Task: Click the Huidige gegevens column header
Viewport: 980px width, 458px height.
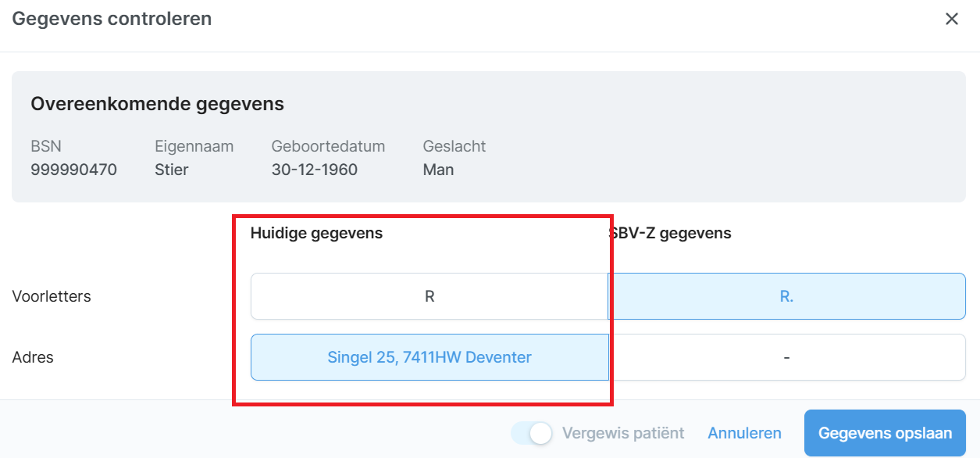Action: point(316,233)
